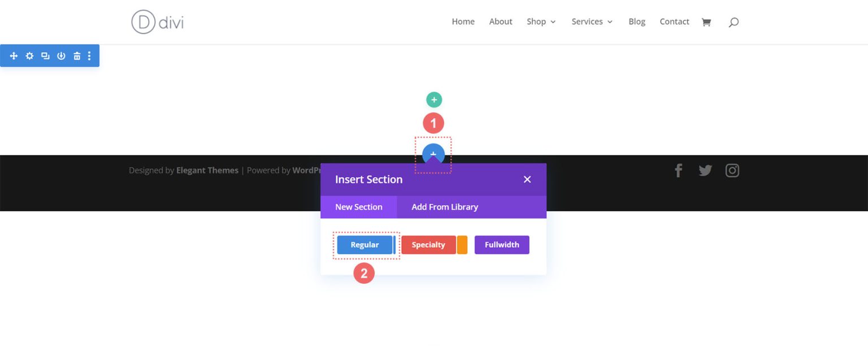Viewport: 868px width, 346px height.
Task: Open site search via the magnifier icon
Action: click(734, 21)
